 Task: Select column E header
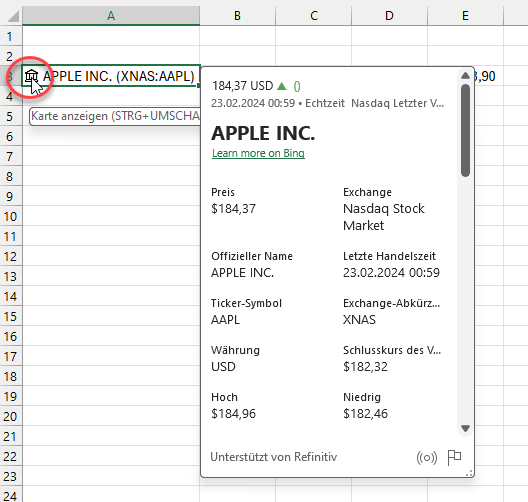point(465,15)
